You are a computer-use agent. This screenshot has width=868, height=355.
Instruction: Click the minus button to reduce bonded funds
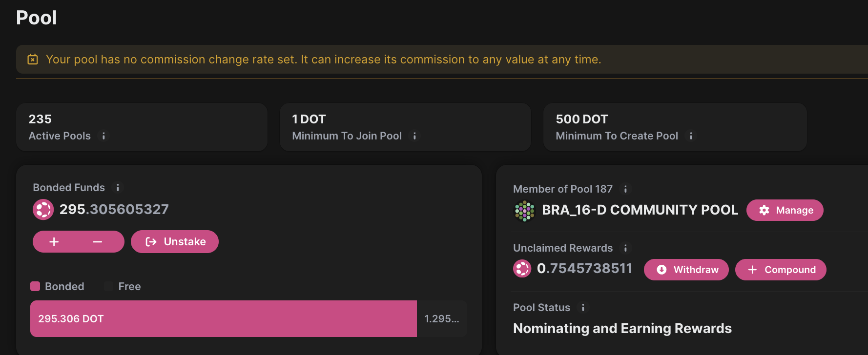[98, 242]
